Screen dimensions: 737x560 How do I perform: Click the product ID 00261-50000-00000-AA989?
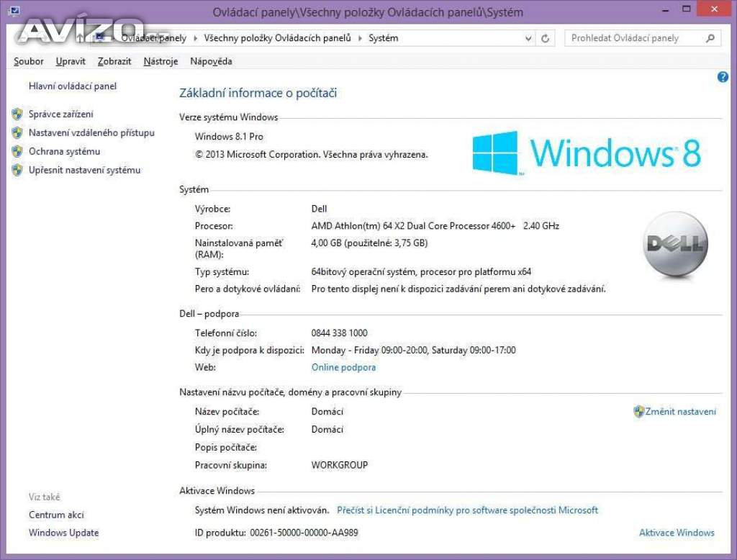[304, 533]
